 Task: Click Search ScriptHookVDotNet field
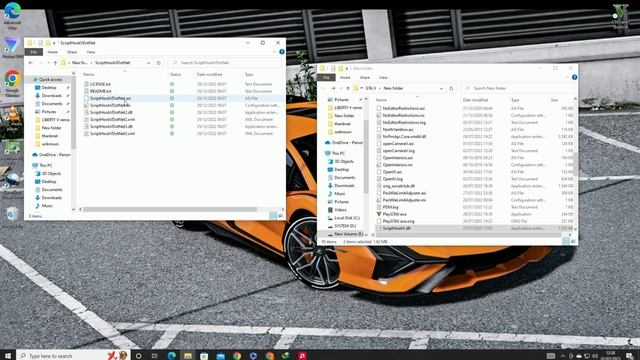224,63
